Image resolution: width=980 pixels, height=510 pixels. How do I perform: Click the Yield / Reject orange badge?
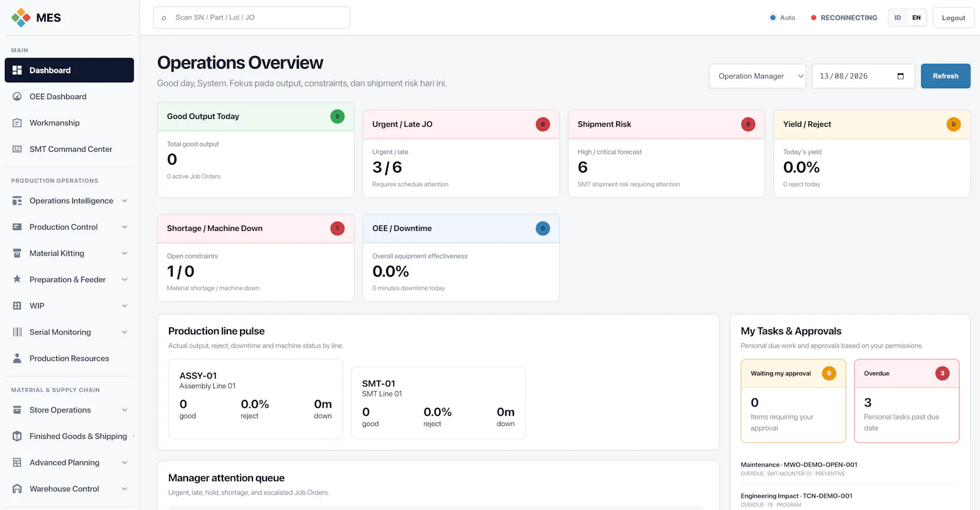tap(954, 124)
